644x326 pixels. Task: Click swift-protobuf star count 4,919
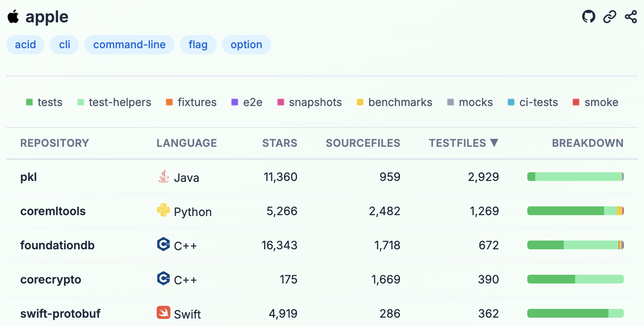pos(282,314)
